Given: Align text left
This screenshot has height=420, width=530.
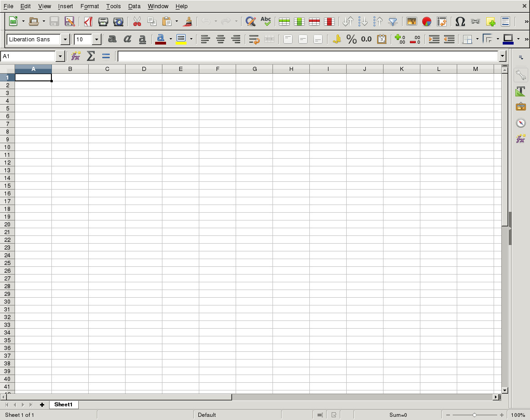Looking at the screenshot, I should pos(206,39).
